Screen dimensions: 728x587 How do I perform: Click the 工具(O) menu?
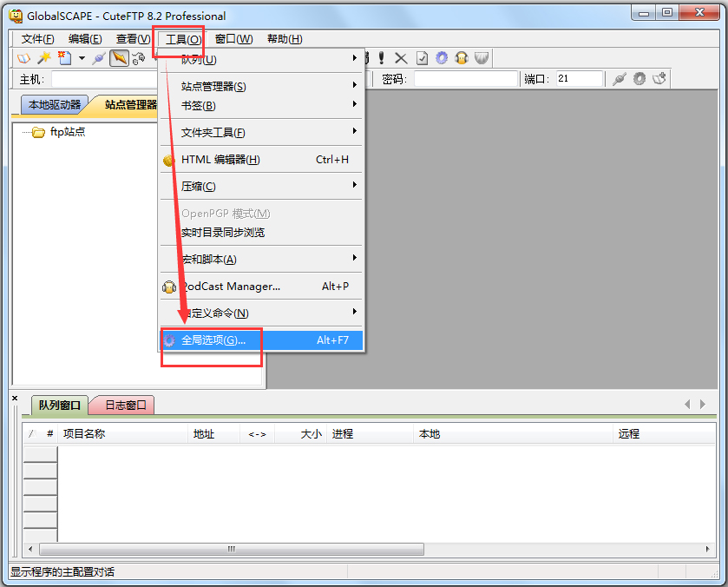coord(183,39)
